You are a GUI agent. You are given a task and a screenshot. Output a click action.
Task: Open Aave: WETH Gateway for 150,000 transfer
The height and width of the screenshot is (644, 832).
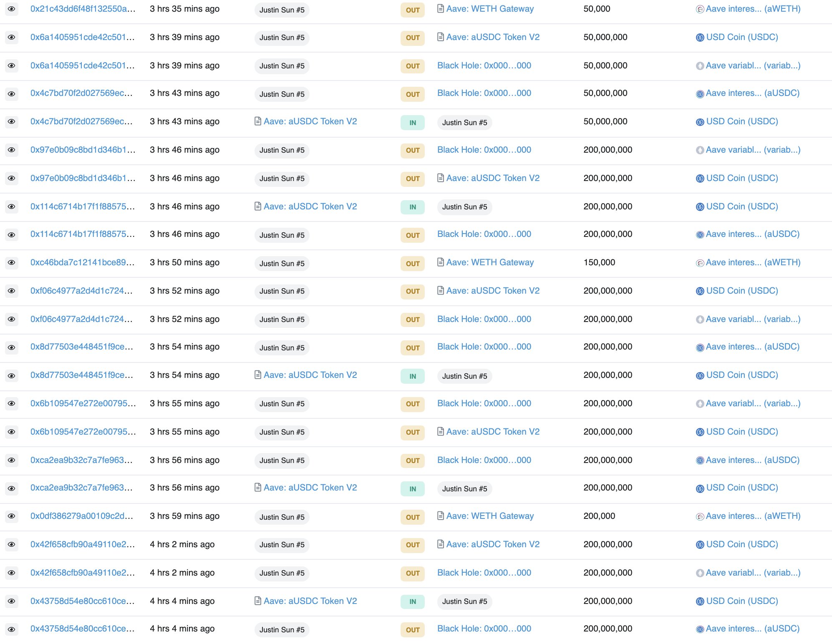click(490, 262)
